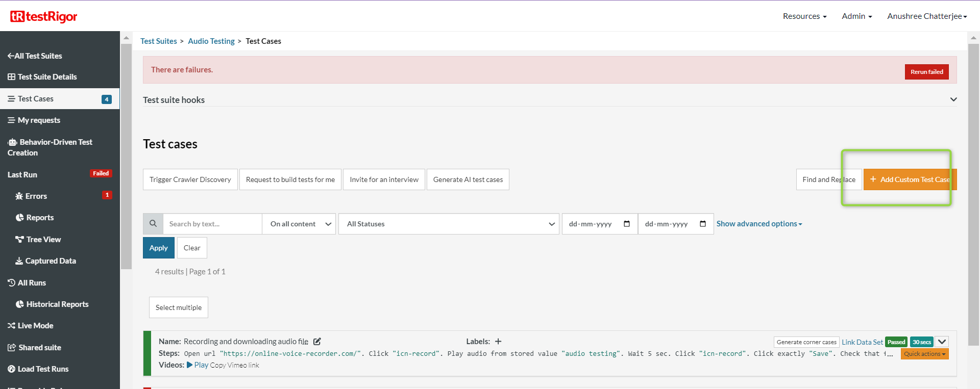Open Errors in the sidebar
Viewport: 980px width, 389px height.
[36, 196]
